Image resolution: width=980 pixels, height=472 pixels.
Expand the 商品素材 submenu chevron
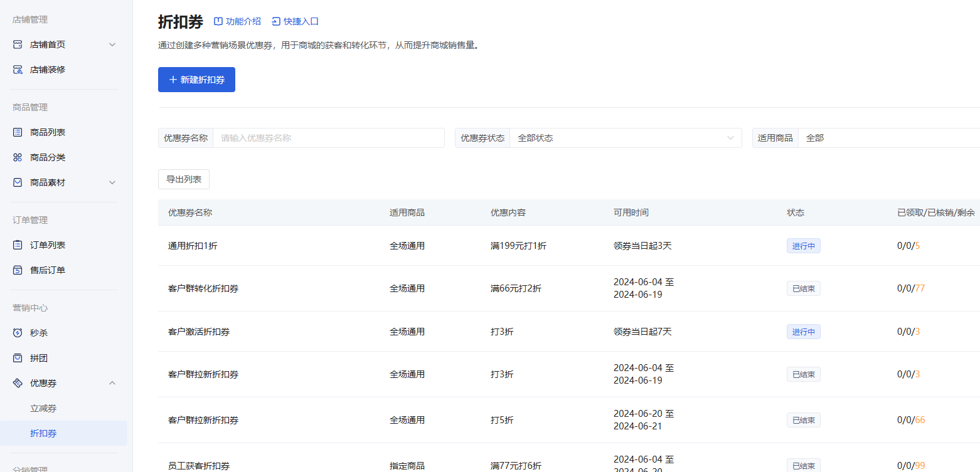point(112,182)
